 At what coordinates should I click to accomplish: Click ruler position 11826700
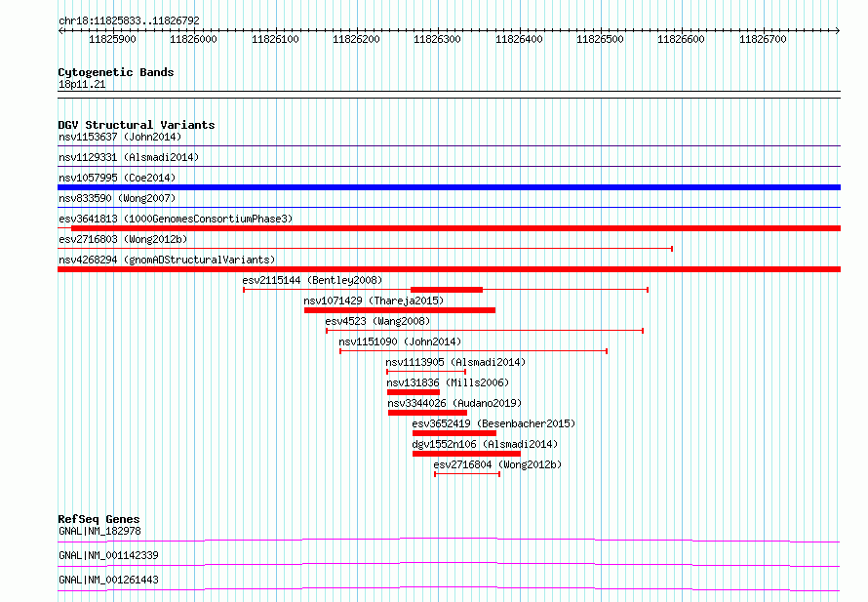tap(763, 39)
